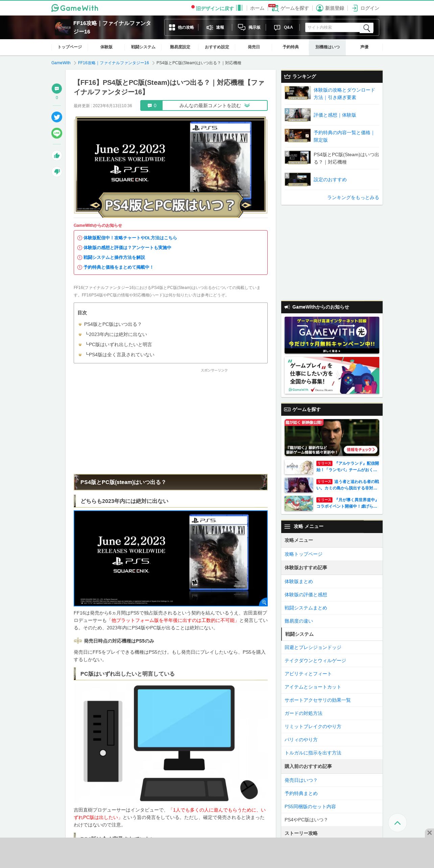Click the ログイン entry icon
The image size is (434, 868).
tap(355, 8)
